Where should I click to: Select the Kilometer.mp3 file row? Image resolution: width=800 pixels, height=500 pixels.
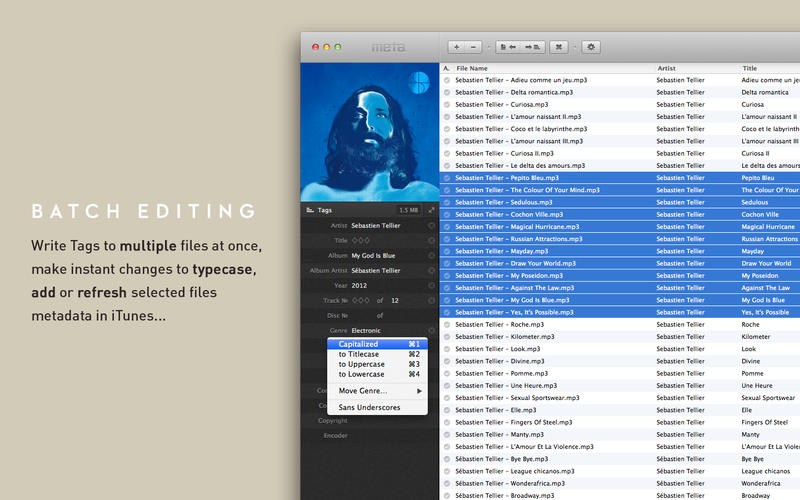(x=540, y=337)
